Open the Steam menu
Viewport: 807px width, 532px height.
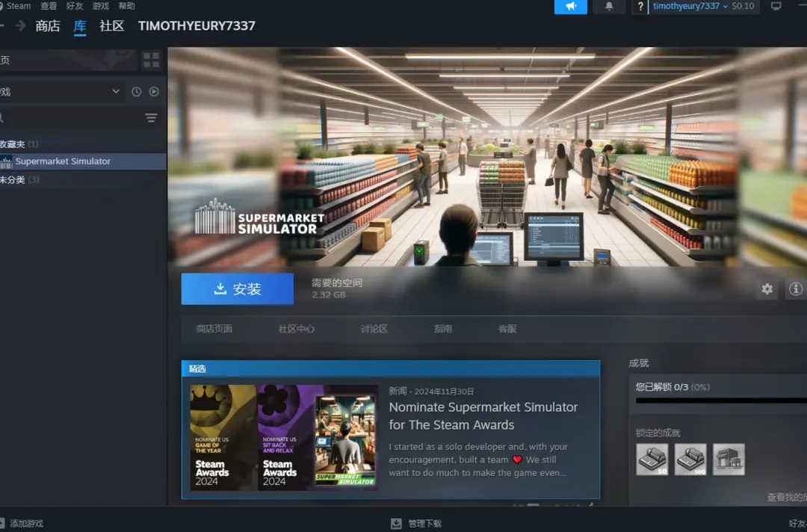18,6
